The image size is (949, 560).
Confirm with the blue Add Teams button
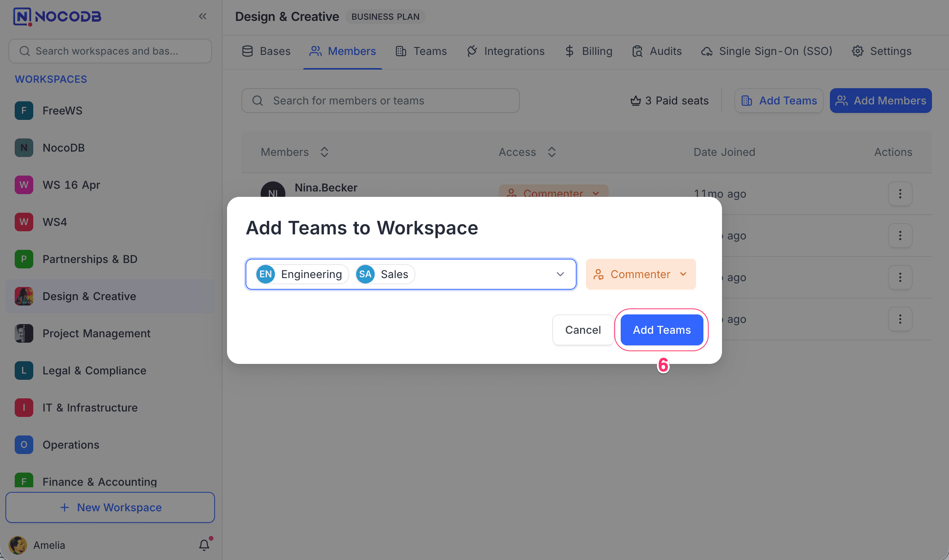(x=662, y=330)
